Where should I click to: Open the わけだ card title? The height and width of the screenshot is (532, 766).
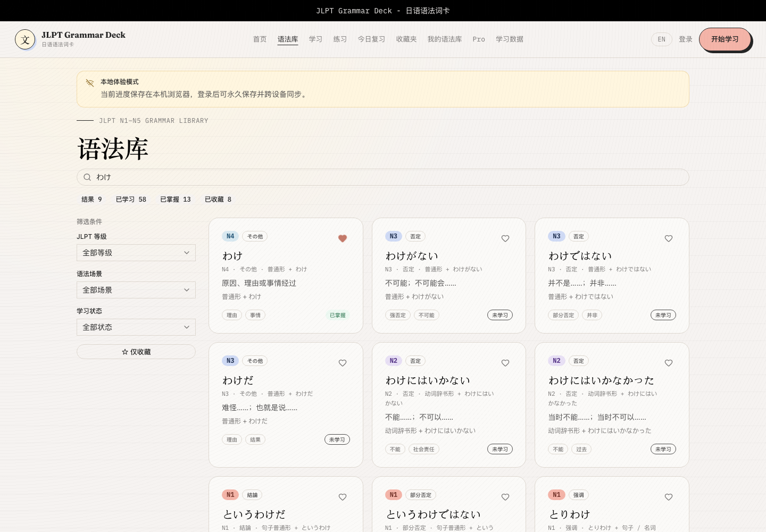click(x=238, y=380)
